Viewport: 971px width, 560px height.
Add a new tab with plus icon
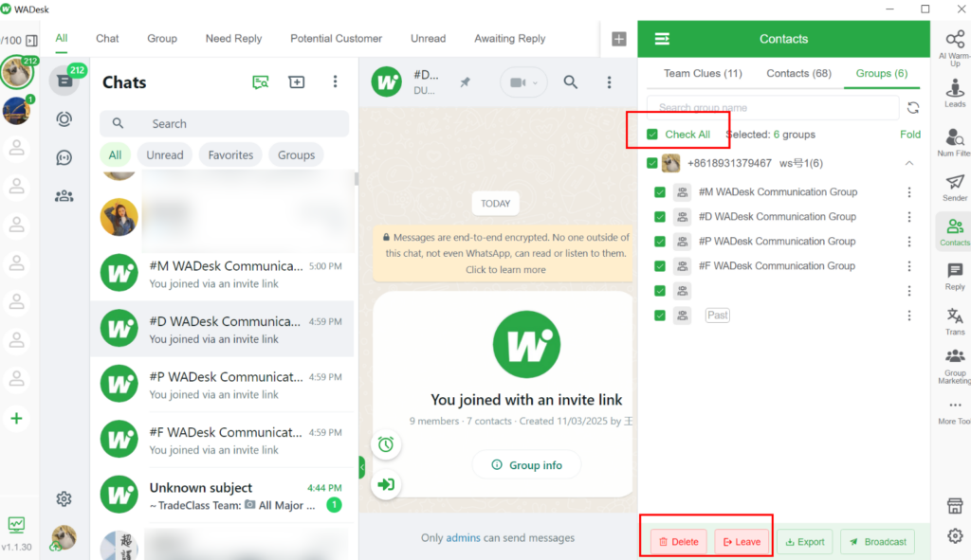click(x=618, y=39)
